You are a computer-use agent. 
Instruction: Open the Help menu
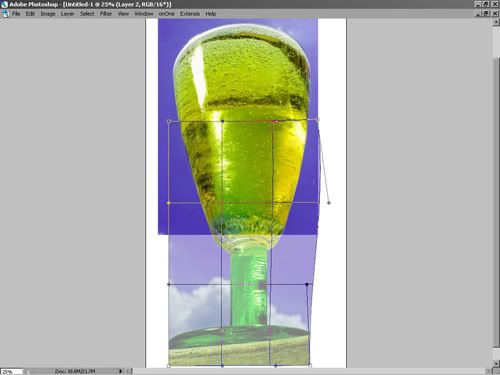[211, 14]
